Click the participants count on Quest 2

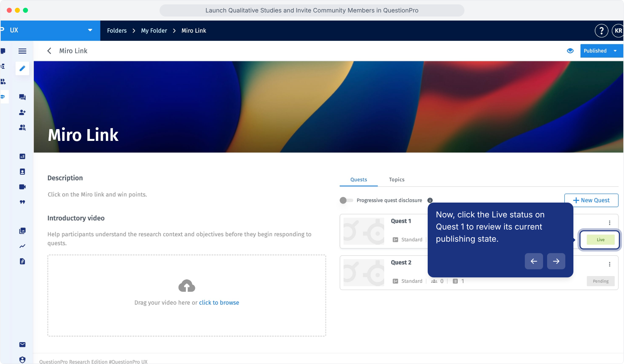pos(437,281)
